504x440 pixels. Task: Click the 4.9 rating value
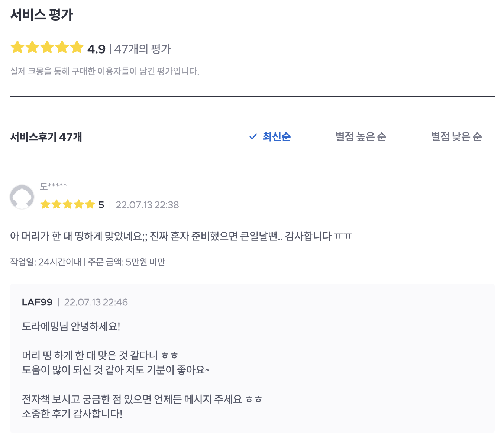click(x=96, y=48)
